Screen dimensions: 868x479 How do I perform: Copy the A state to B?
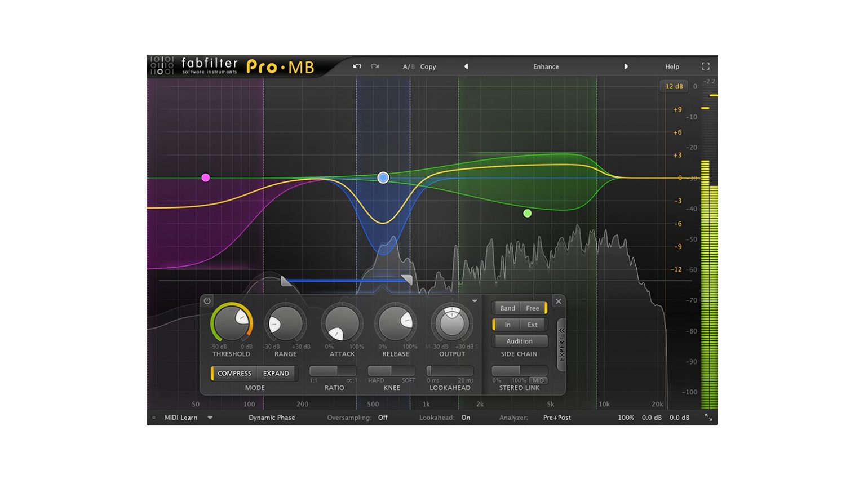coord(428,66)
